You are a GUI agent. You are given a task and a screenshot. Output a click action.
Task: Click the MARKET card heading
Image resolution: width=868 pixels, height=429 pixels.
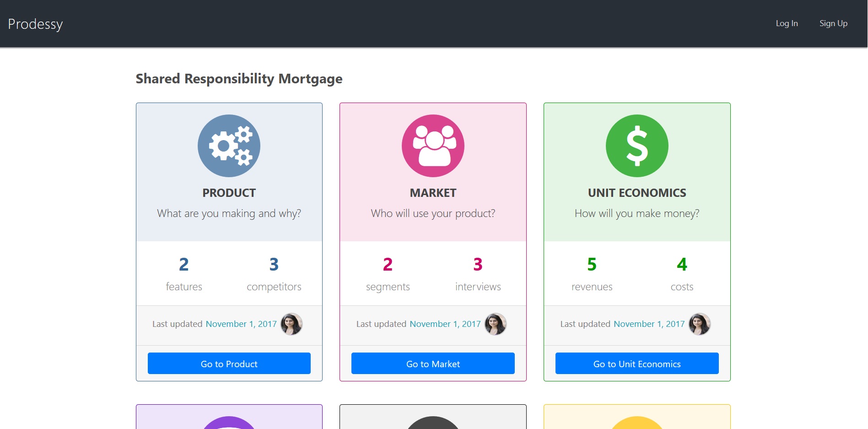(433, 193)
